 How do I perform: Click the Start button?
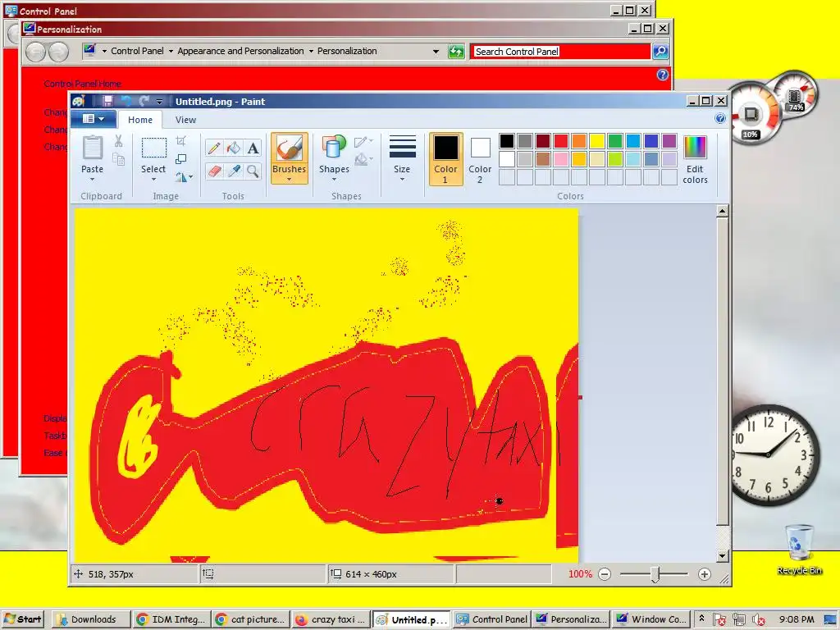click(22, 619)
